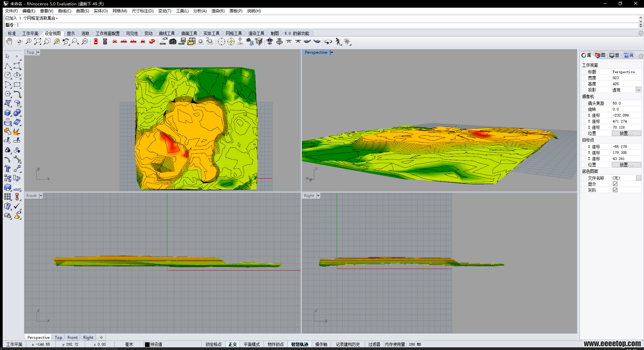Screen dimensions: 644x350
Task: Toggle 锁定格点 grid snap
Action: pyautogui.click(x=213, y=344)
